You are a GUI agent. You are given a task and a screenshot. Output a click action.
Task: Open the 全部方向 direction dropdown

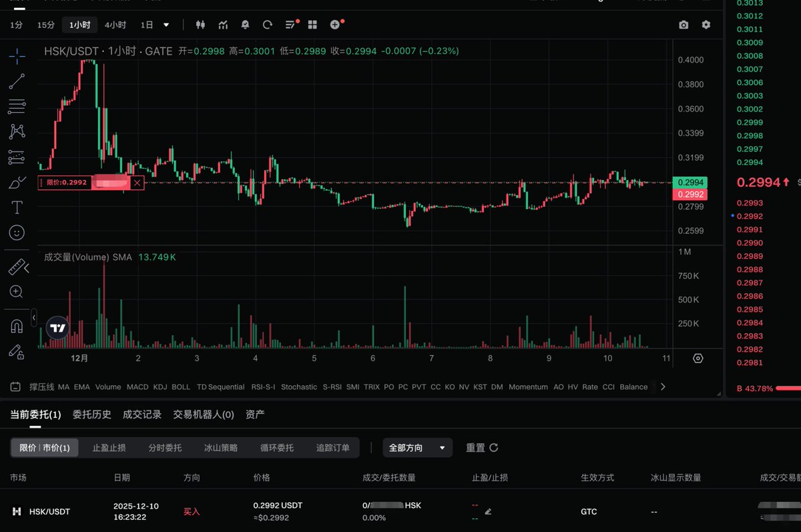[x=417, y=448]
